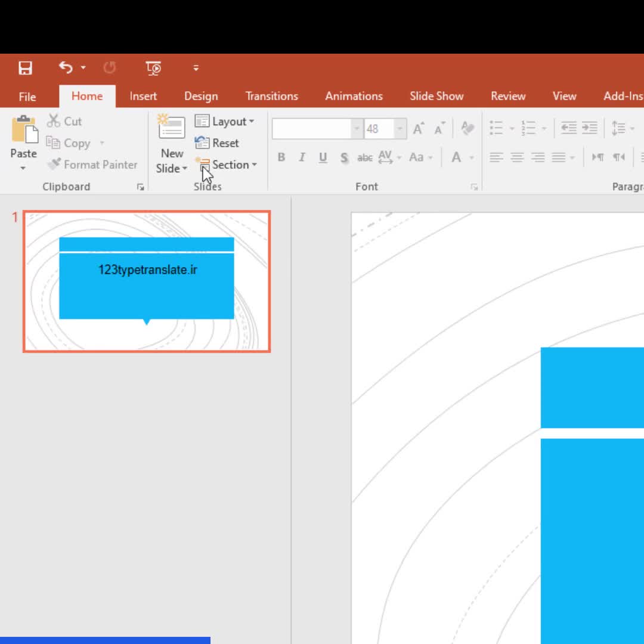
Task: Click the Character Spacing icon
Action: tap(385, 157)
